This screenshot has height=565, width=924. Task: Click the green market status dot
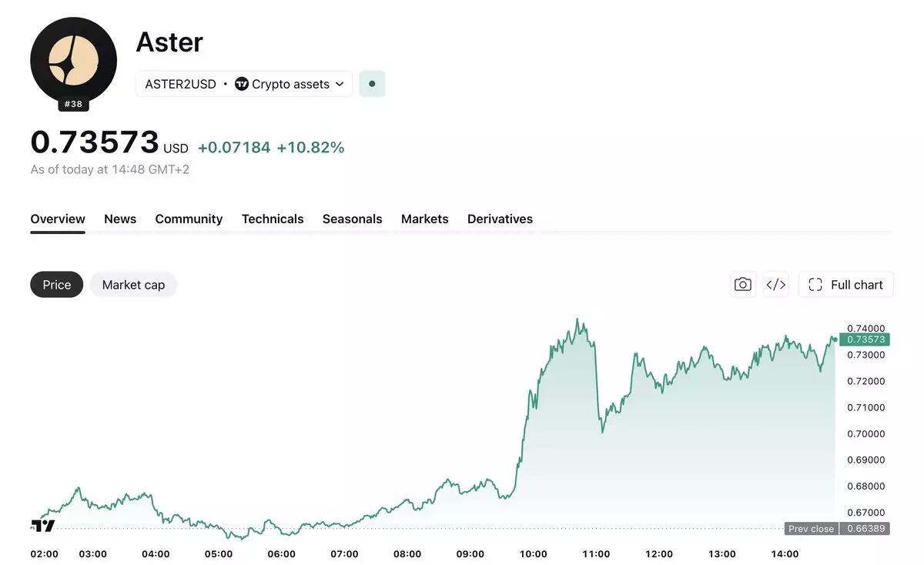tap(372, 84)
